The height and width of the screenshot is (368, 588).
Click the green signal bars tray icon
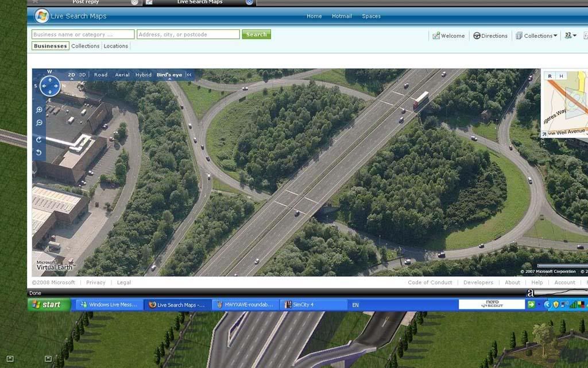[572, 305]
